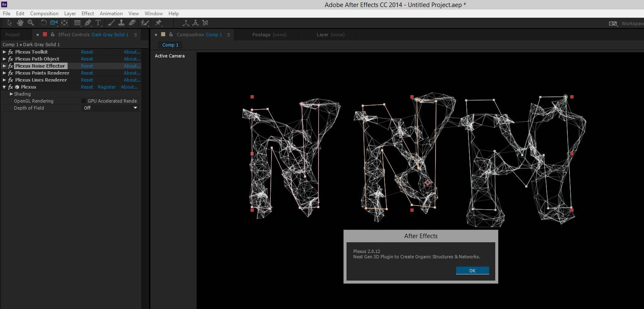Open the Edit menu
The image size is (644, 309).
[20, 14]
